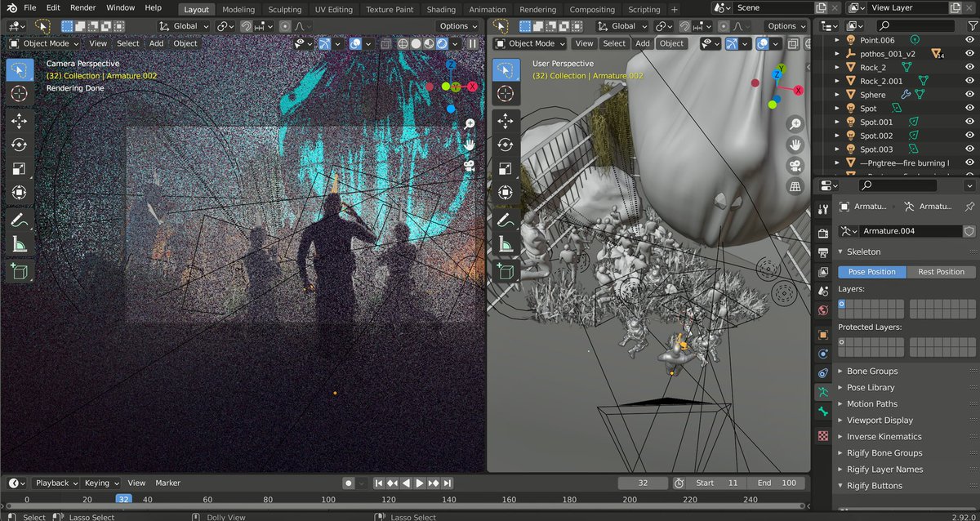Hide Point.006 in the outliner
Screen dimensions: 980x521
pos(969,39)
